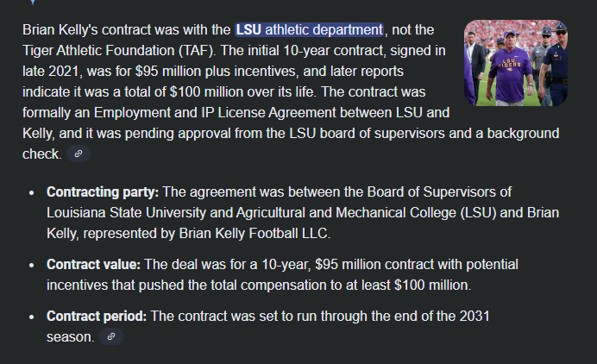Screen dimensions: 597x364
Task: Click the "Contracting party:" bold label
Action: [x=103, y=191]
